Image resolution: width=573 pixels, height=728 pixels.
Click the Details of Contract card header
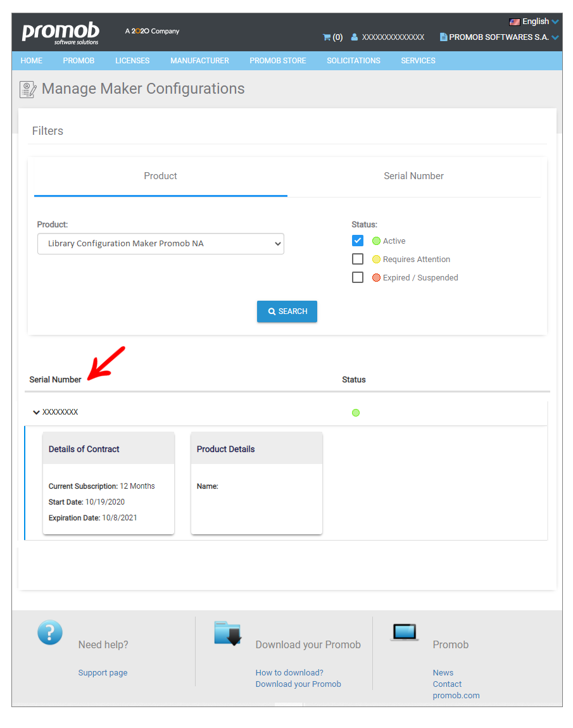point(109,449)
